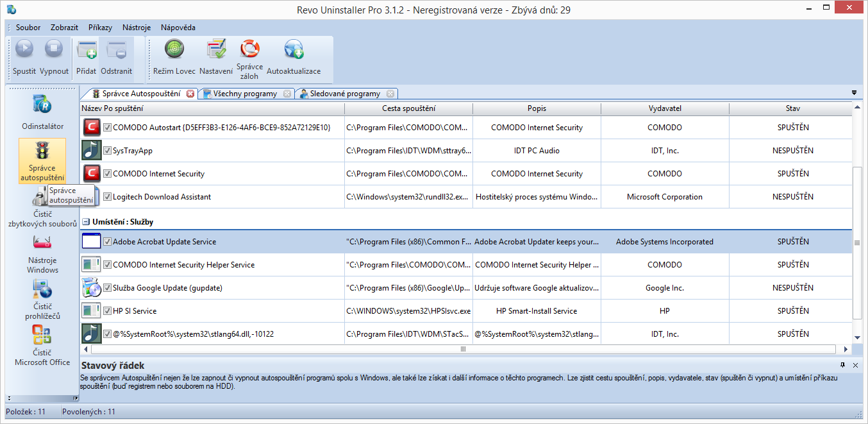Click the Spustit play icon

coord(24,49)
